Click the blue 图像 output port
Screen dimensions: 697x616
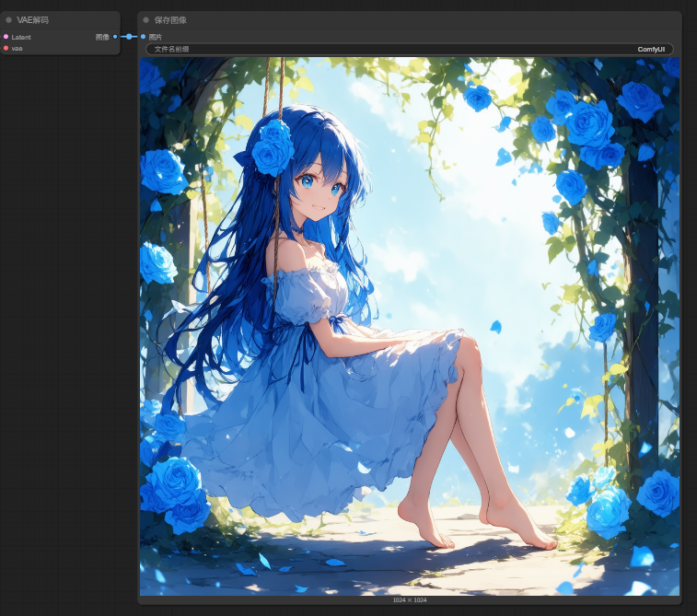(115, 37)
